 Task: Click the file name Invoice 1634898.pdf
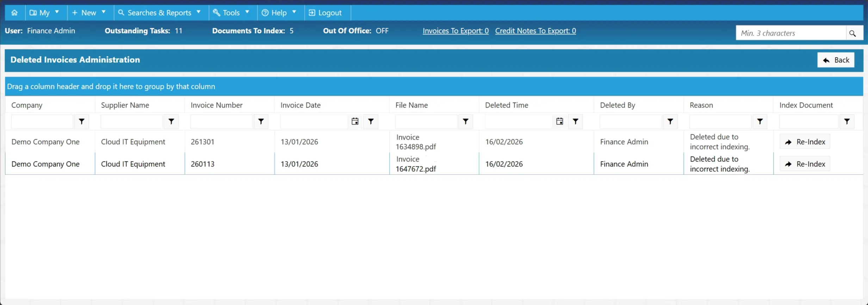[x=416, y=142]
